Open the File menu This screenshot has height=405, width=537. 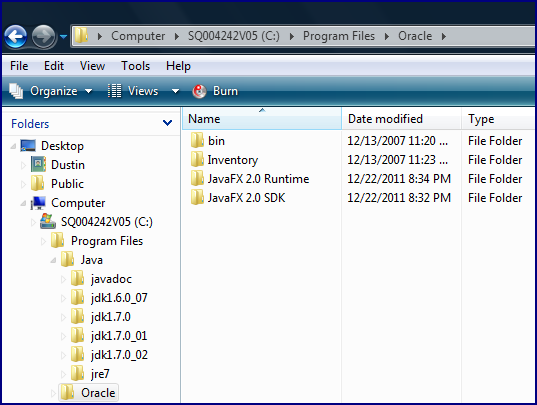click(x=19, y=66)
